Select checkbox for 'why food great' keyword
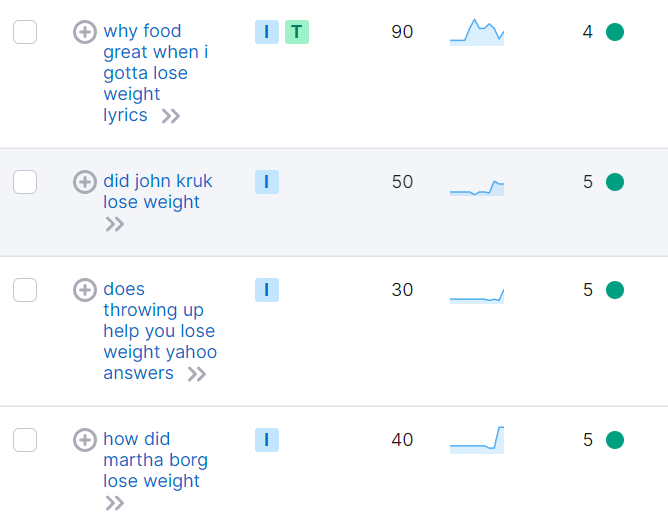Viewport: 668px width, 531px height. point(25,32)
